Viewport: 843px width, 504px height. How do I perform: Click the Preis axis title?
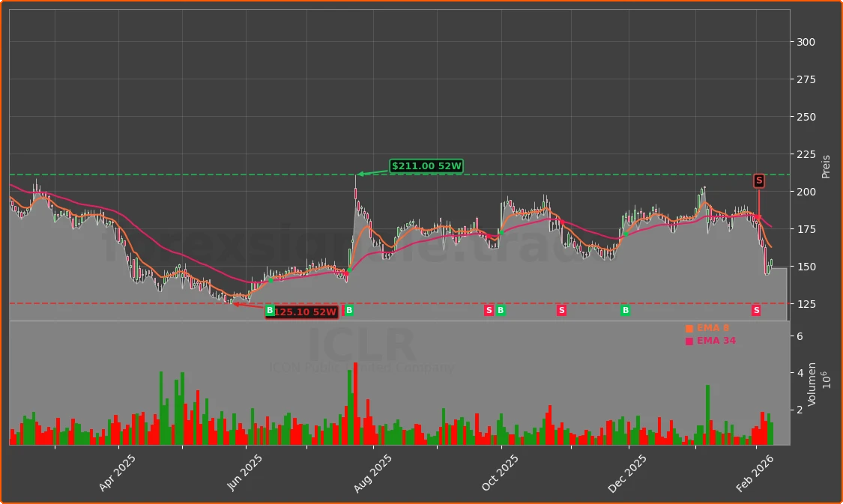click(827, 166)
